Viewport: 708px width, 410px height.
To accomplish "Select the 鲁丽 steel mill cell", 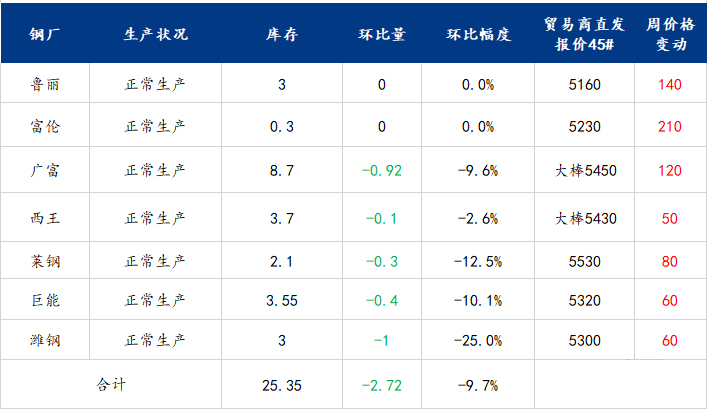I will click(x=45, y=84).
